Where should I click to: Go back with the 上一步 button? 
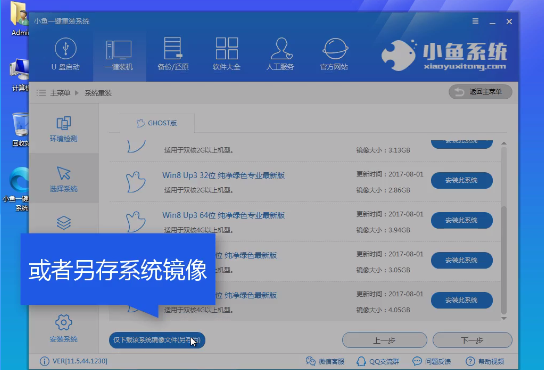tap(384, 340)
